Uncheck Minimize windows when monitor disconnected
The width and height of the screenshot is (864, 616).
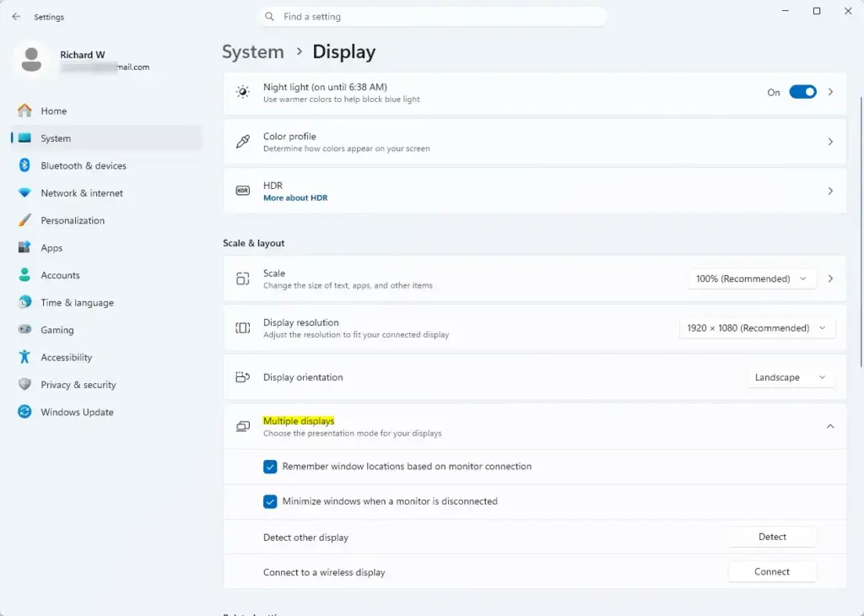(270, 501)
